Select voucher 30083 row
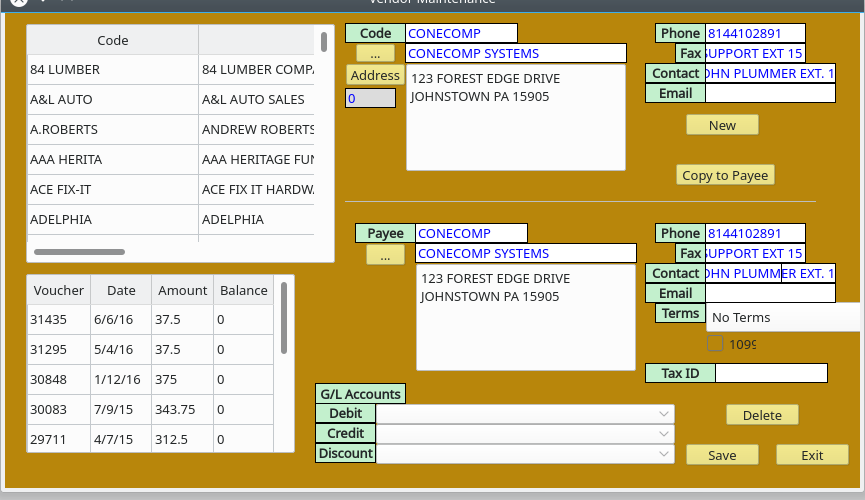865x500 pixels. pyautogui.click(x=150, y=409)
